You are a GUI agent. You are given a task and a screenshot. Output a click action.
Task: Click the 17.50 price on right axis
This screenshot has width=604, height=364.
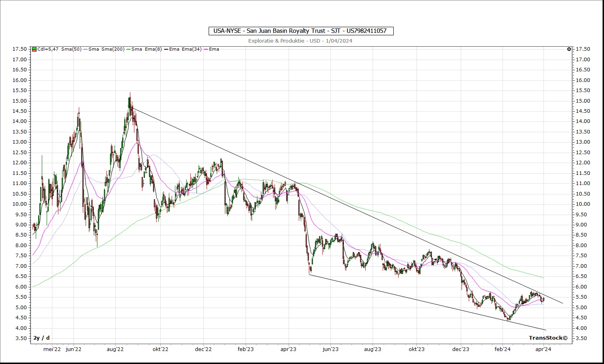coord(583,49)
